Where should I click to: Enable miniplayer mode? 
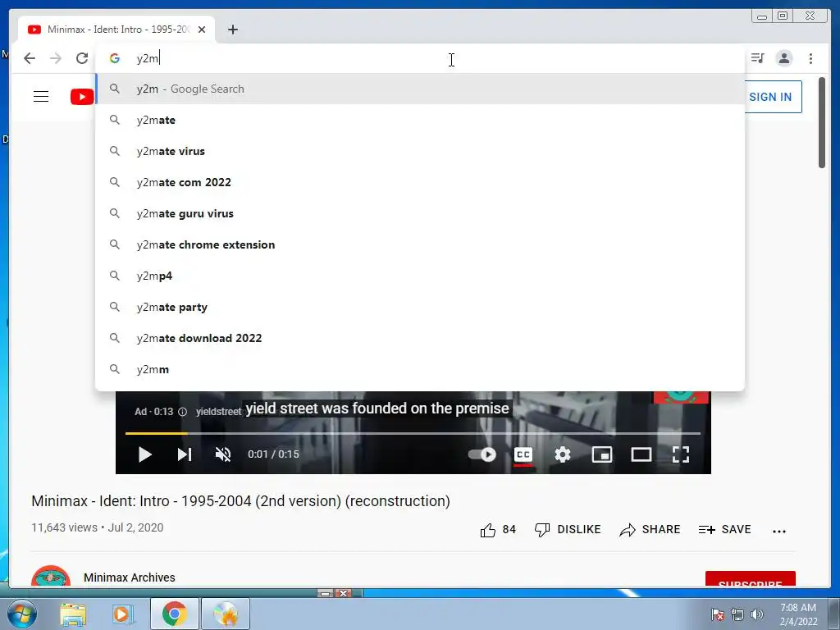tap(601, 454)
